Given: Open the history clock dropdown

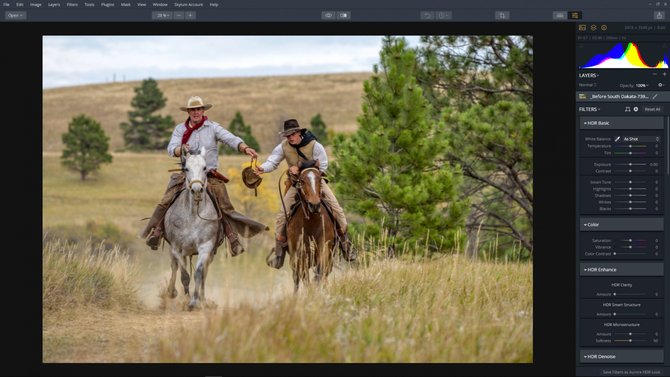Looking at the screenshot, I should click(443, 15).
